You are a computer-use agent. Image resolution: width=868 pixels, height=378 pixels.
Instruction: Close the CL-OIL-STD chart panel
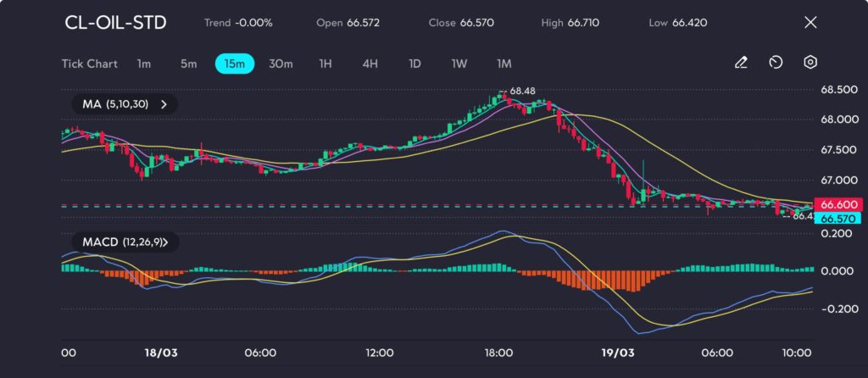tap(810, 22)
